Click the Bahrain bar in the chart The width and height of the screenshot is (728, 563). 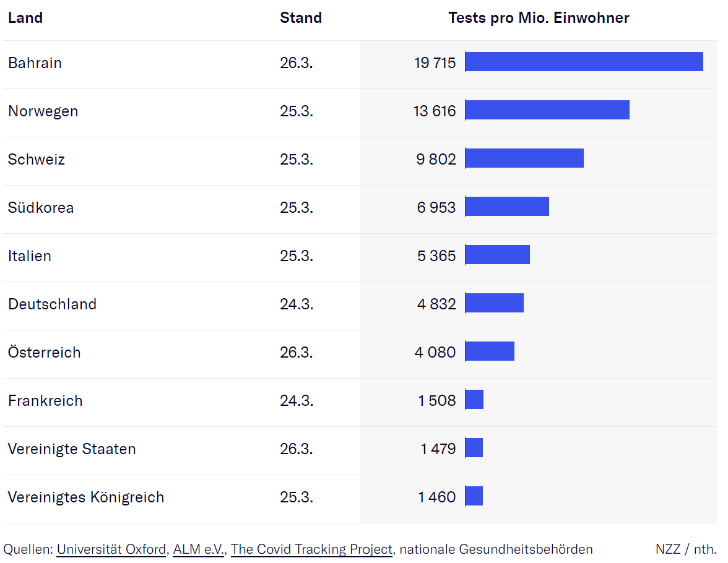point(584,62)
